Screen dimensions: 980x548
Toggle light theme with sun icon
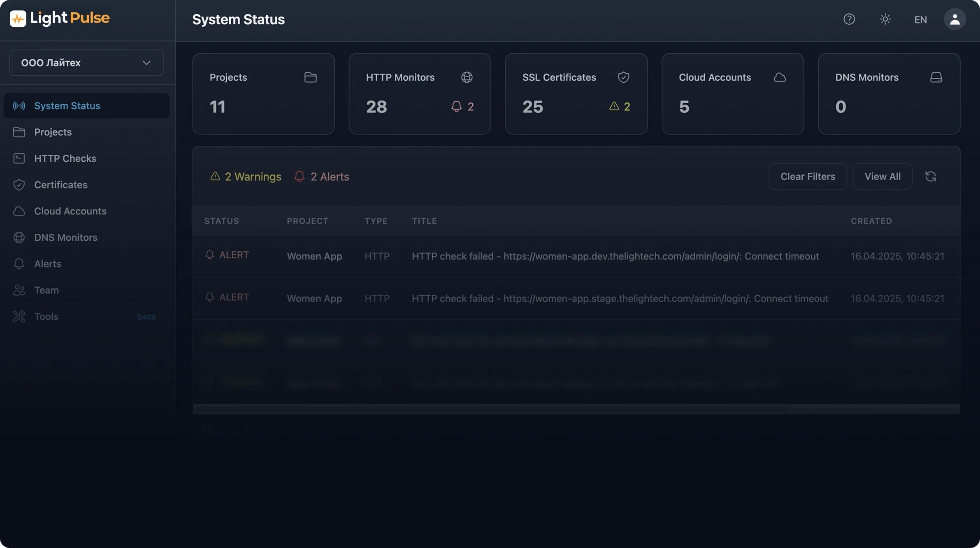(885, 19)
